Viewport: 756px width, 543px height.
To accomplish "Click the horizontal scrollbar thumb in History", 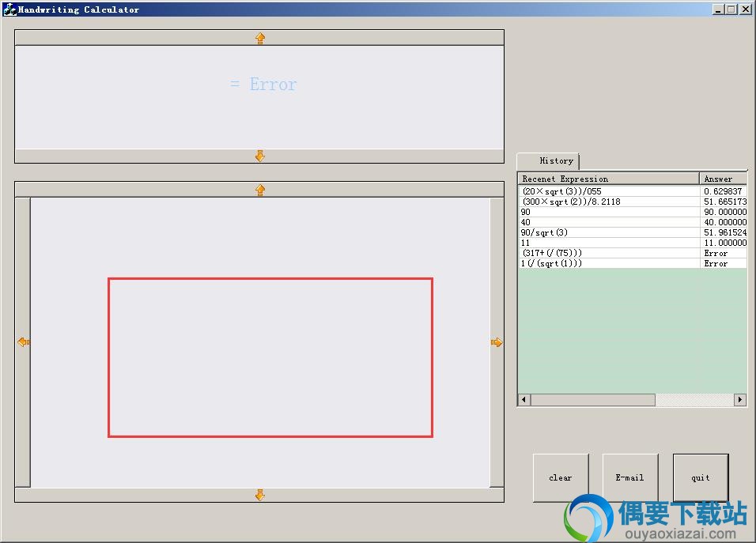I will [593, 399].
